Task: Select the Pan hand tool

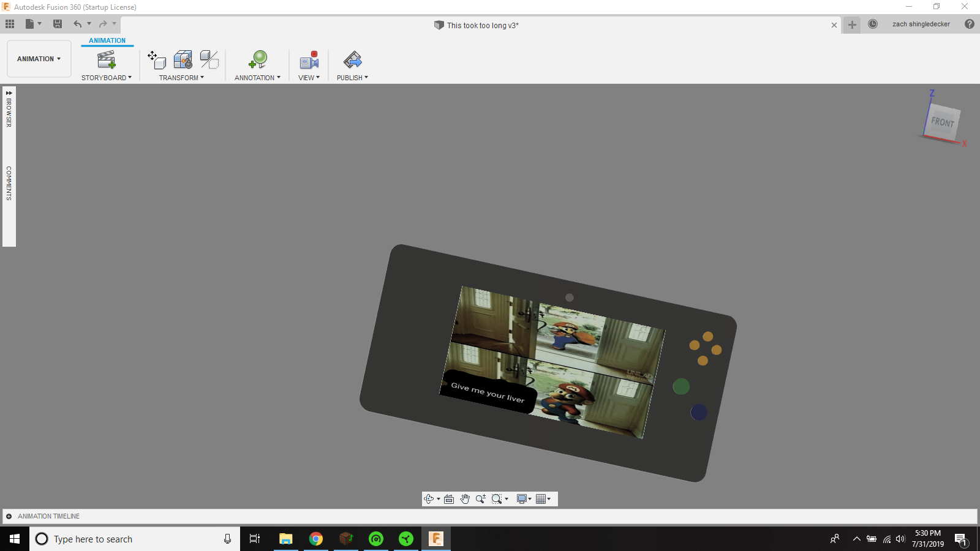Action: click(465, 499)
